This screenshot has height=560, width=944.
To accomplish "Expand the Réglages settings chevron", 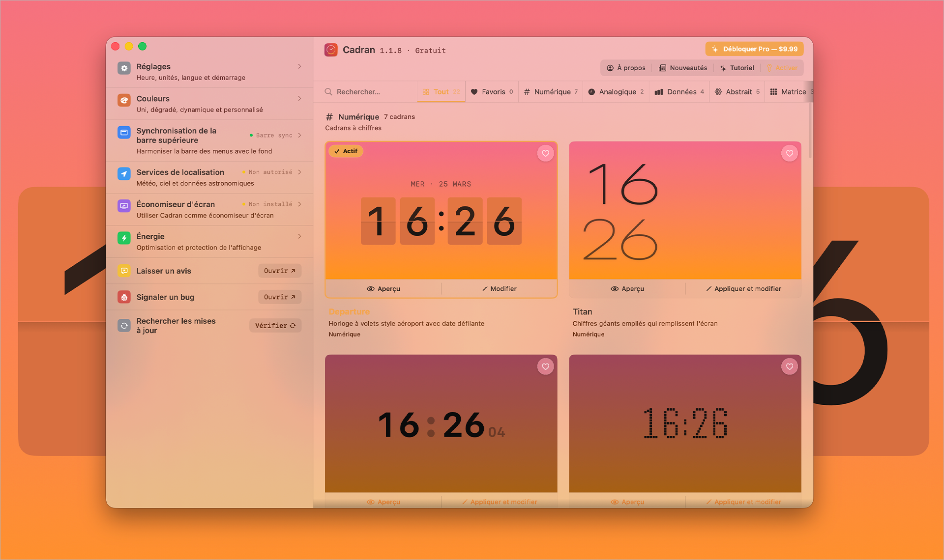I will (300, 66).
